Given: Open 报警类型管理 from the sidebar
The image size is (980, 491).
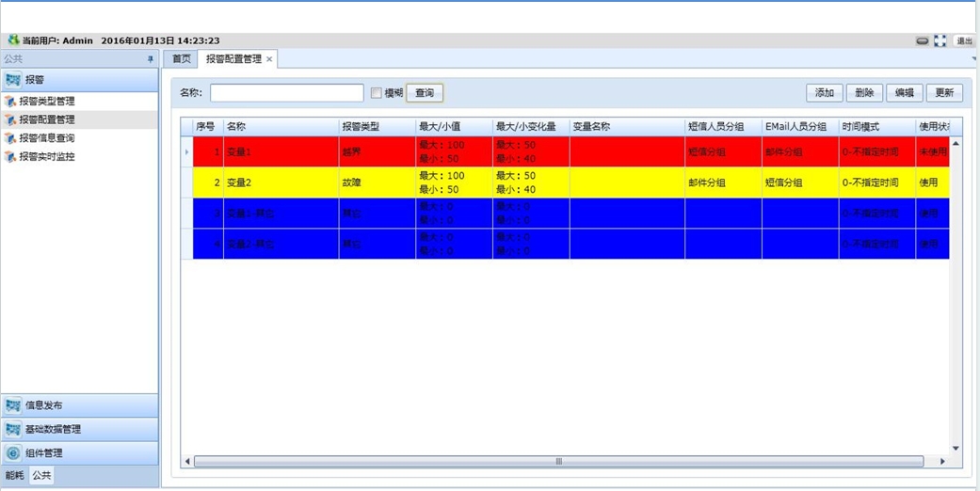Looking at the screenshot, I should pyautogui.click(x=46, y=101).
